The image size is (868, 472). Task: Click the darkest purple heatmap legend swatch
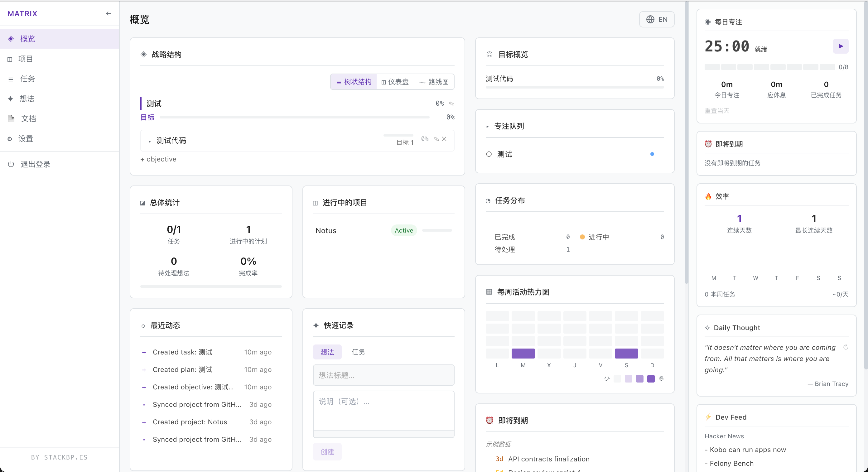[x=651, y=379]
